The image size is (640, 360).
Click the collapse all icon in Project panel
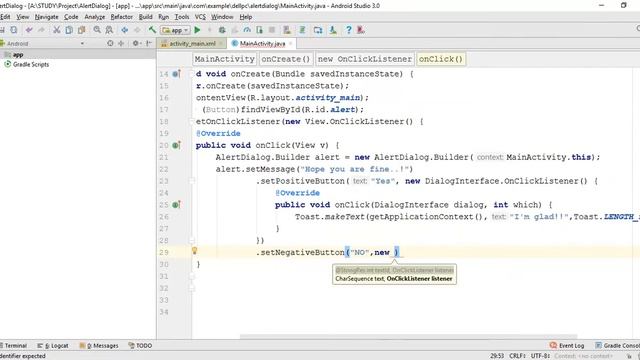coord(121,43)
